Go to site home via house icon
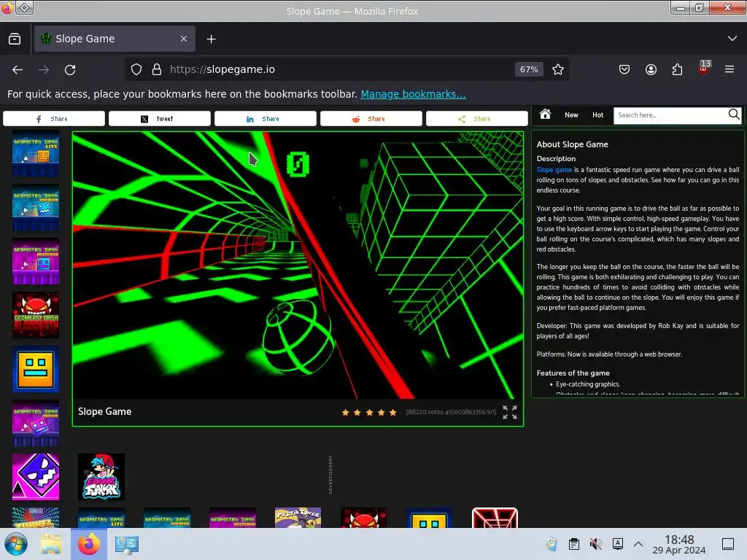The image size is (747, 560). coord(545,114)
